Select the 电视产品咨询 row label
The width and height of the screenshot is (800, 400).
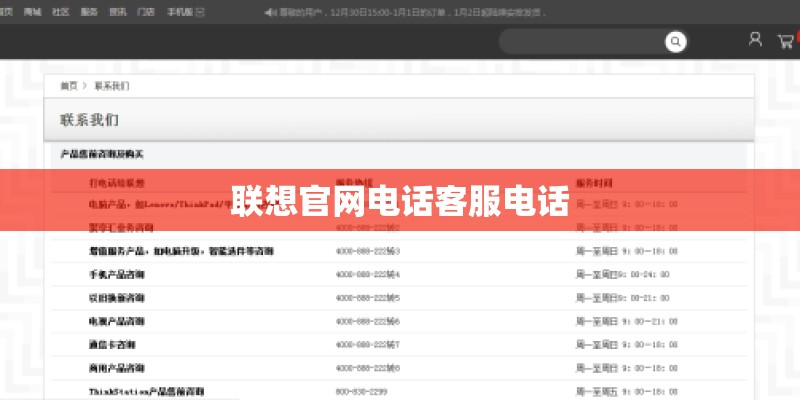tap(117, 321)
